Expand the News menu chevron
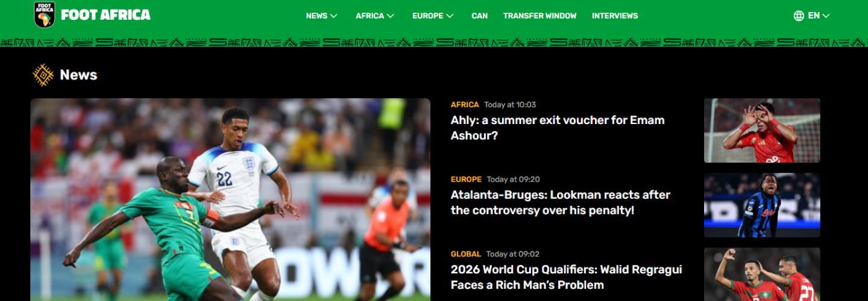Image resolution: width=868 pixels, height=301 pixels. (334, 16)
